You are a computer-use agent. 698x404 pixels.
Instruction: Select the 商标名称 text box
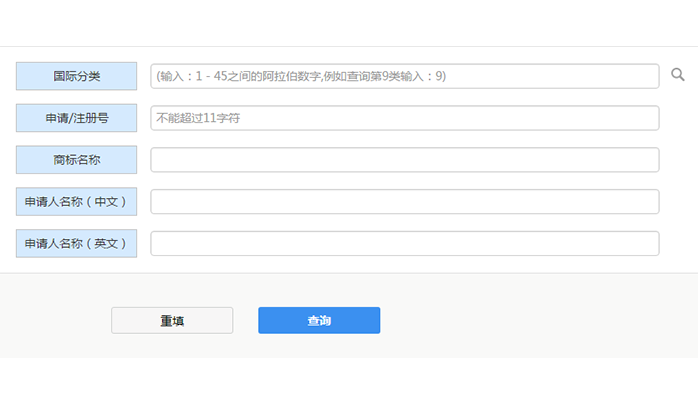(405, 160)
